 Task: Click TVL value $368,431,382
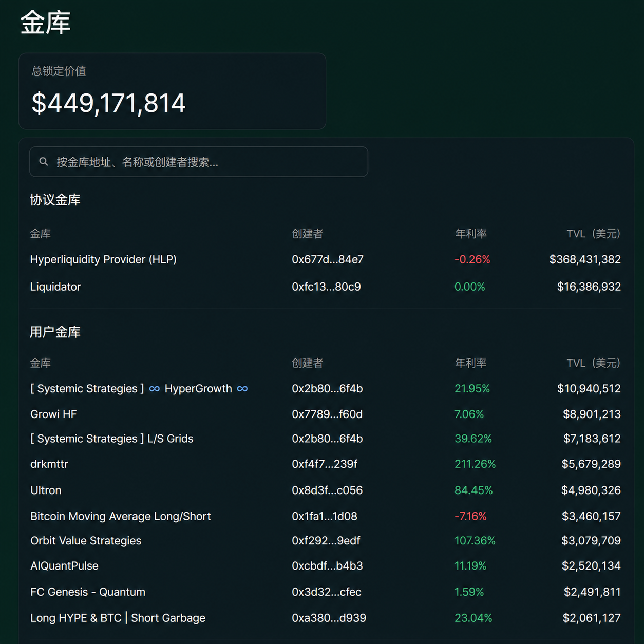click(x=585, y=259)
